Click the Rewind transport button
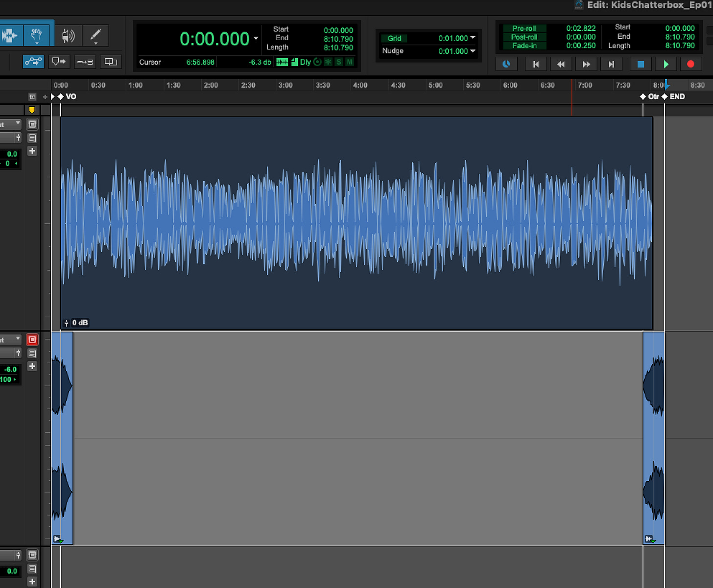This screenshot has width=713, height=588. click(561, 64)
